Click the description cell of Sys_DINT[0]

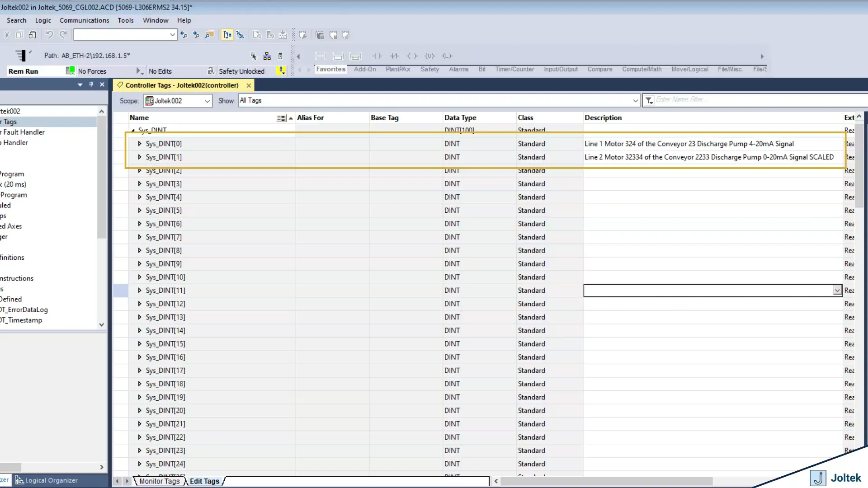click(712, 144)
